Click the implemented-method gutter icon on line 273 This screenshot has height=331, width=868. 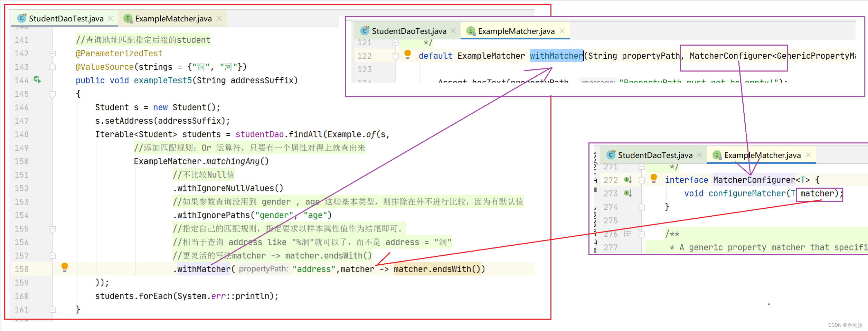pyautogui.click(x=628, y=193)
